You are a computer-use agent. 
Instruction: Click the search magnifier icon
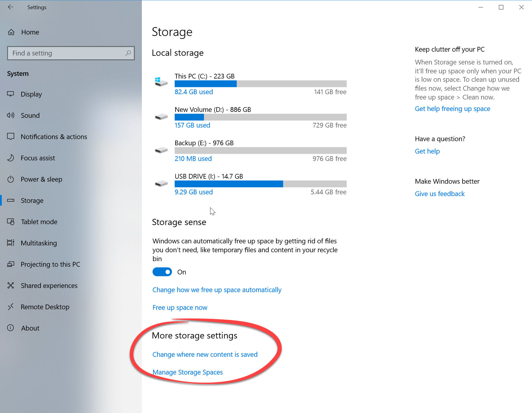pyautogui.click(x=128, y=53)
